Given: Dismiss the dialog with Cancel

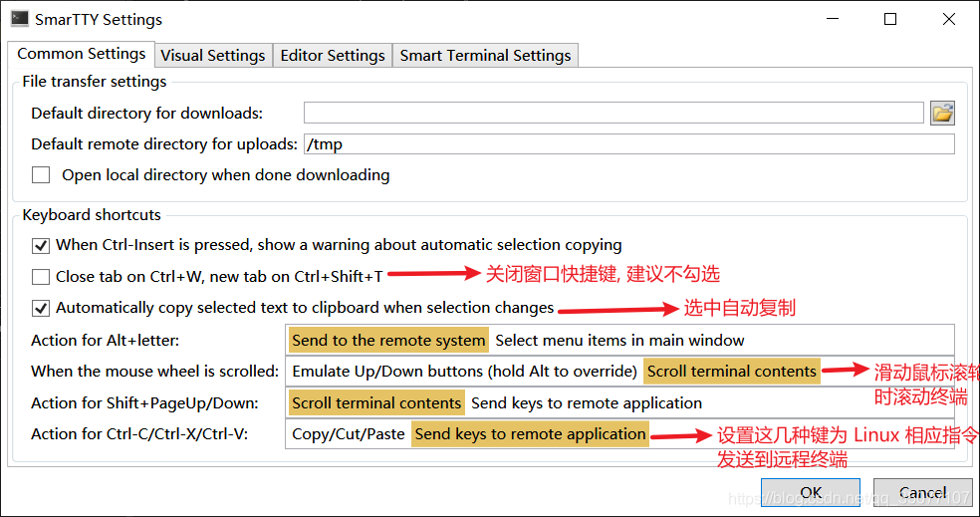Looking at the screenshot, I should pyautogui.click(x=922, y=493).
